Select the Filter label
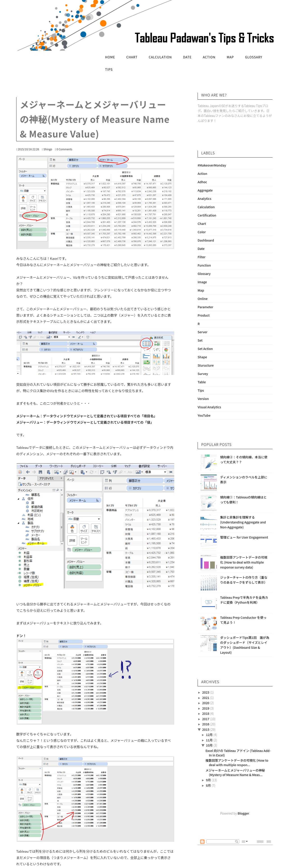The width and height of the screenshot is (289, 868). tap(201, 257)
